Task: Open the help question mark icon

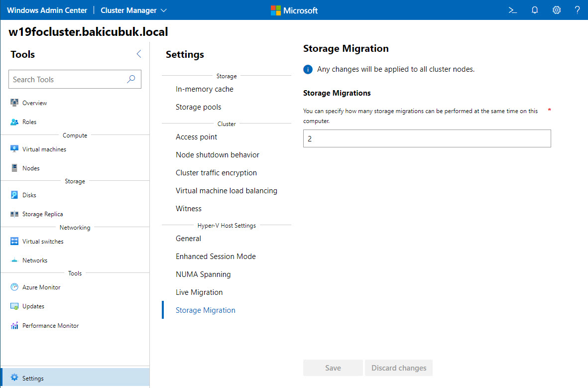Action: click(577, 10)
